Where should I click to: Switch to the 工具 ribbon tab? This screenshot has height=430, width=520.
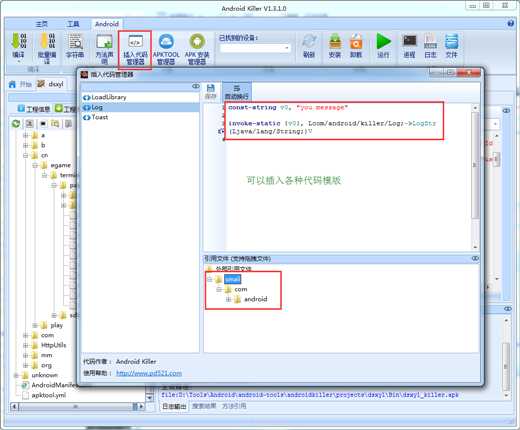[73, 24]
